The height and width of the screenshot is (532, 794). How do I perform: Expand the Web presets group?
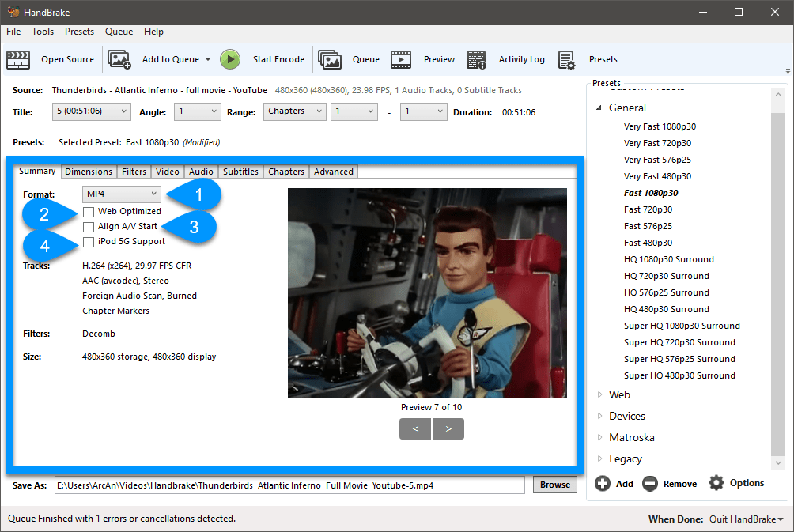pyautogui.click(x=599, y=394)
